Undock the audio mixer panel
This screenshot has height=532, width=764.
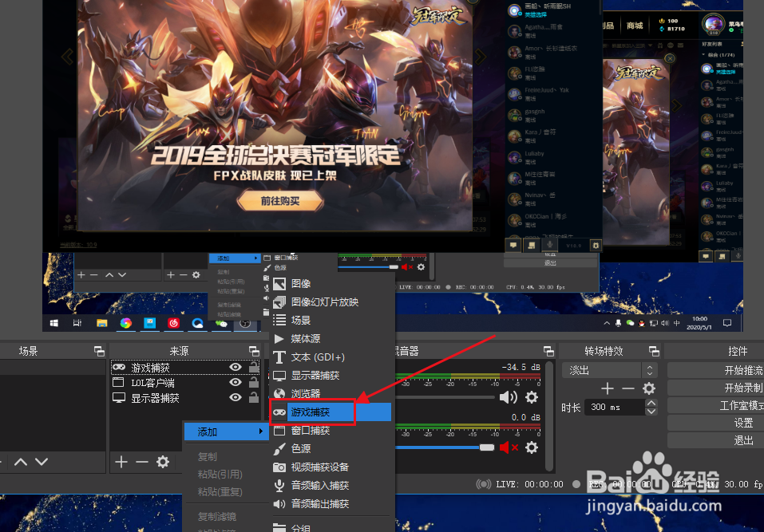(548, 351)
